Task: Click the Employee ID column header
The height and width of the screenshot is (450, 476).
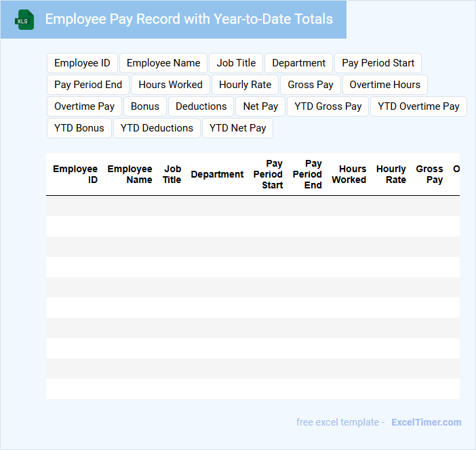Action: pos(75,174)
